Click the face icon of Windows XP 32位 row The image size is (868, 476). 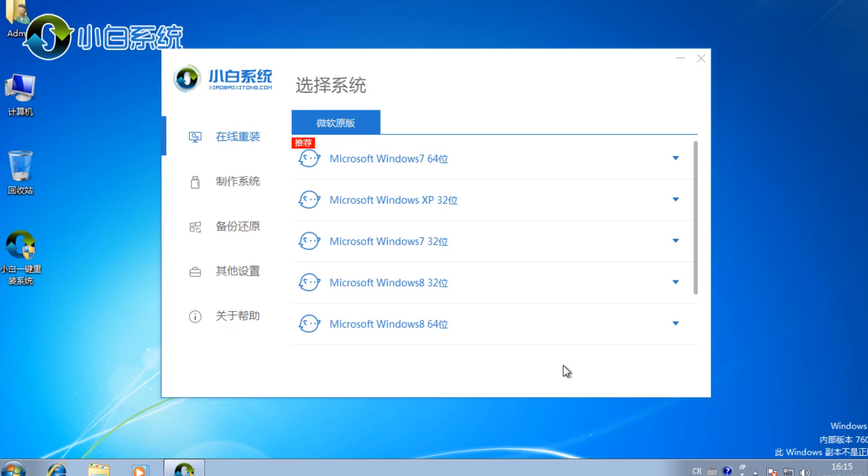click(x=309, y=200)
